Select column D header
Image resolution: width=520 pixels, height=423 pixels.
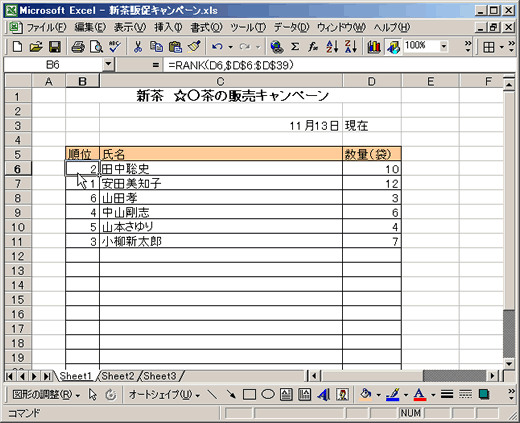coord(372,81)
